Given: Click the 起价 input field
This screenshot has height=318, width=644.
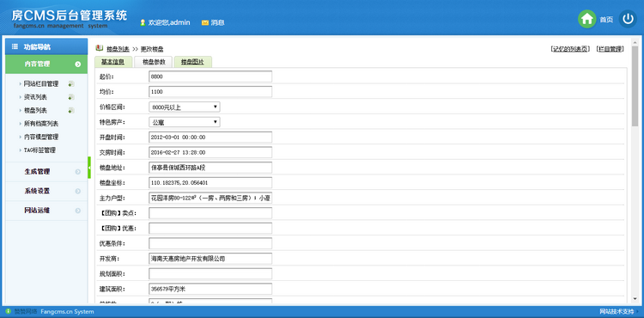Looking at the screenshot, I should tap(210, 76).
